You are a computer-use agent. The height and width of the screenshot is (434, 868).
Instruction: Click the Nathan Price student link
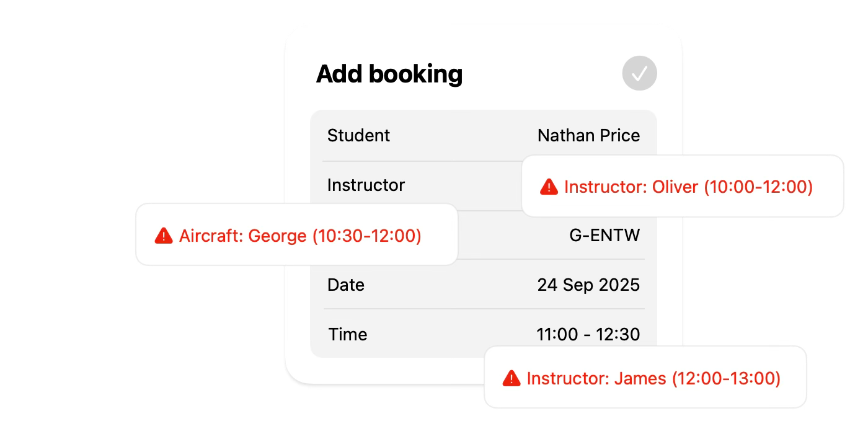pos(589,135)
